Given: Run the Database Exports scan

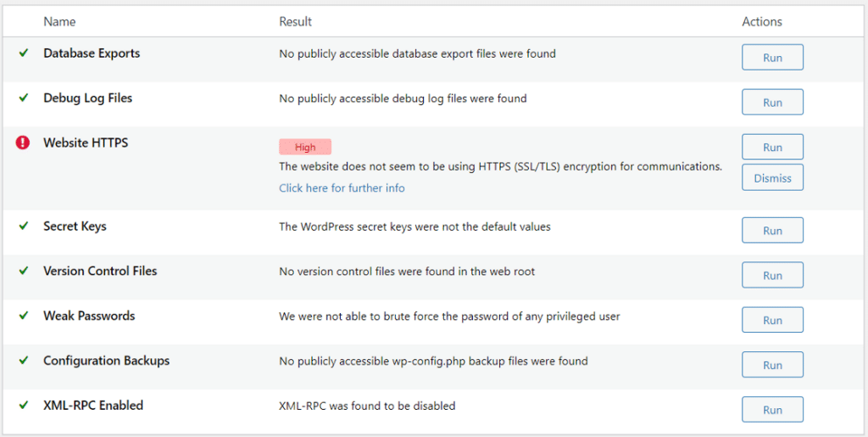Looking at the screenshot, I should [x=772, y=58].
